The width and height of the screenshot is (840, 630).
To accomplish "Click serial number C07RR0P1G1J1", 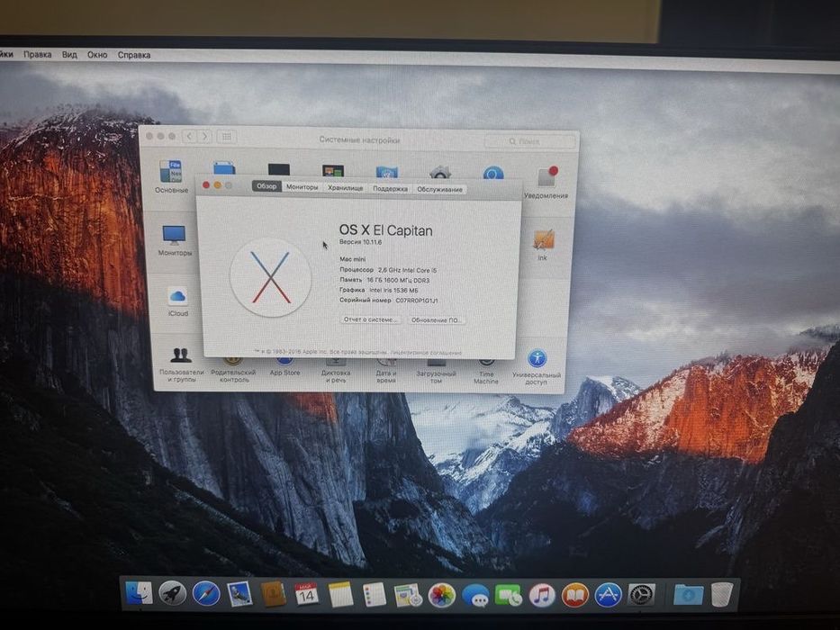I will pyautogui.click(x=416, y=301).
